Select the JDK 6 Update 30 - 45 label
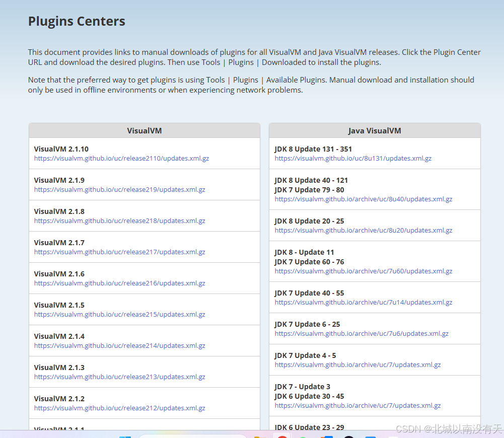This screenshot has height=438, width=504. click(309, 396)
